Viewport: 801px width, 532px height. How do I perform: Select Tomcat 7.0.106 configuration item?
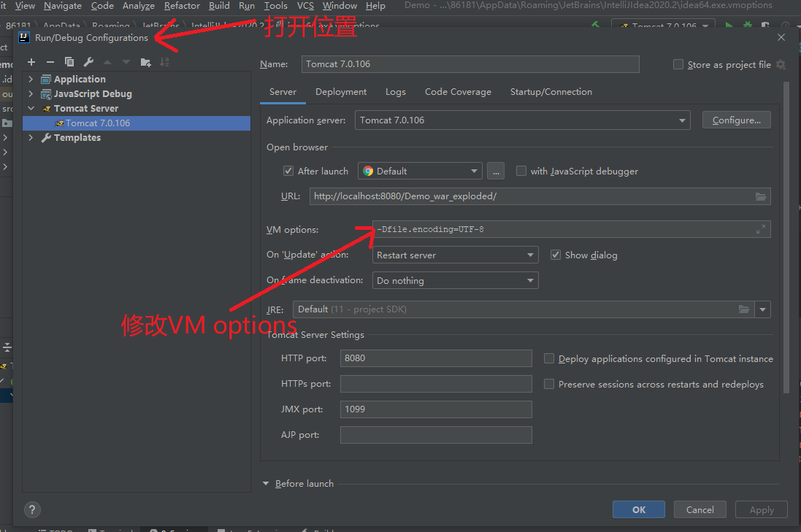(x=137, y=123)
